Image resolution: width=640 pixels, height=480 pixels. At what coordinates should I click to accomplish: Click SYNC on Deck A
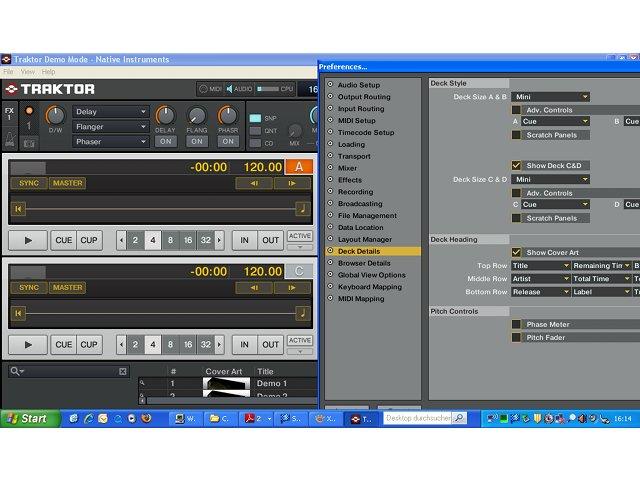pyautogui.click(x=29, y=183)
